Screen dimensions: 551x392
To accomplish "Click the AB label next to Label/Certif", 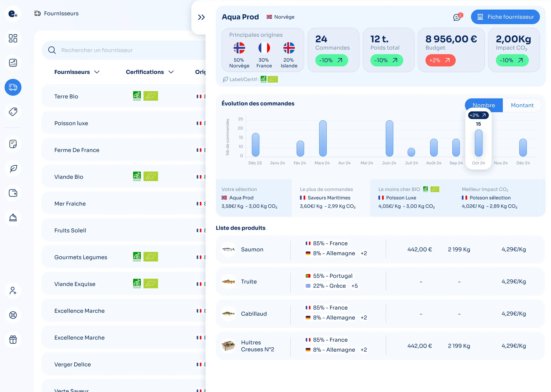I will click(x=263, y=79).
